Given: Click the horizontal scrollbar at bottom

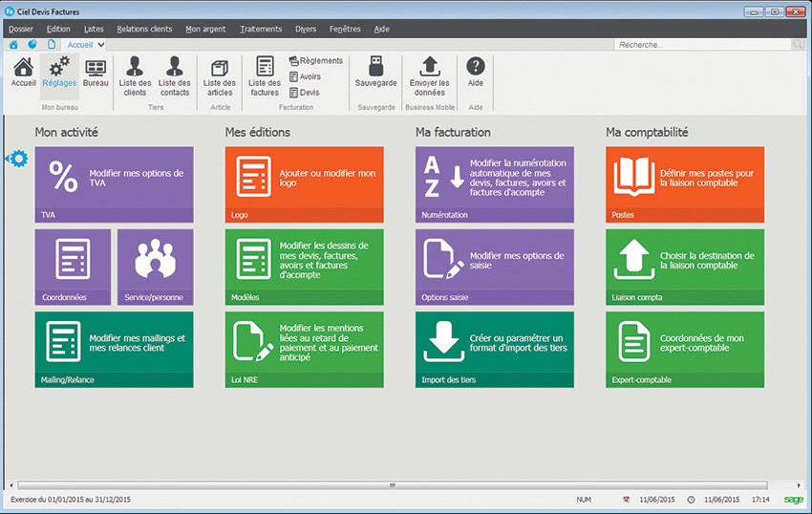Looking at the screenshot, I should (x=392, y=485).
